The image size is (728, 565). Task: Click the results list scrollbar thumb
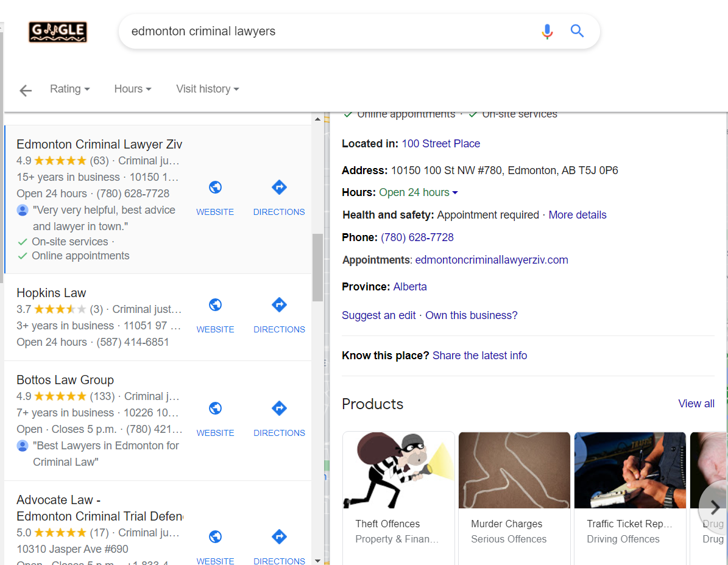(x=317, y=267)
